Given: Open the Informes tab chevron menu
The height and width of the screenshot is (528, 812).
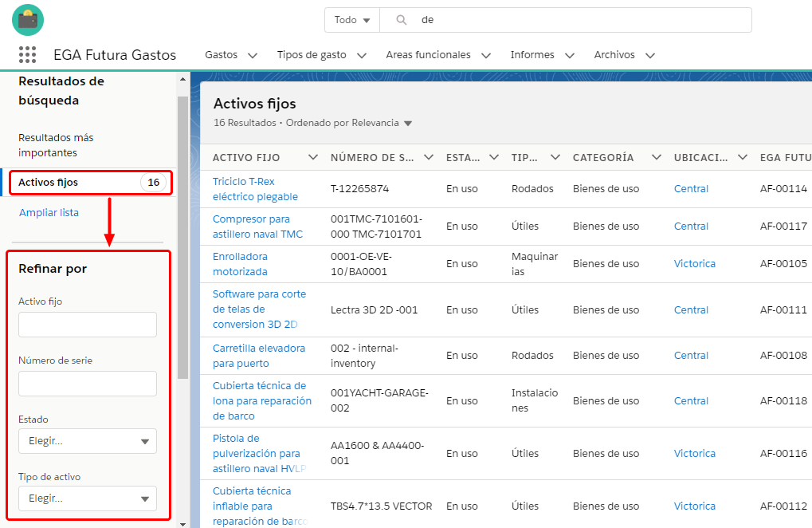Looking at the screenshot, I should [570, 56].
